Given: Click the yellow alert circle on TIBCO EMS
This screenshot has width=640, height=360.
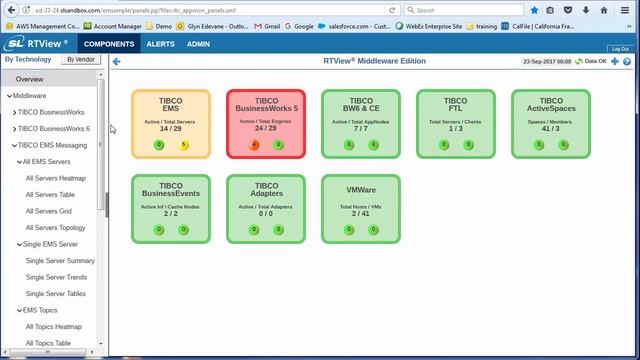Looking at the screenshot, I should tap(184, 144).
